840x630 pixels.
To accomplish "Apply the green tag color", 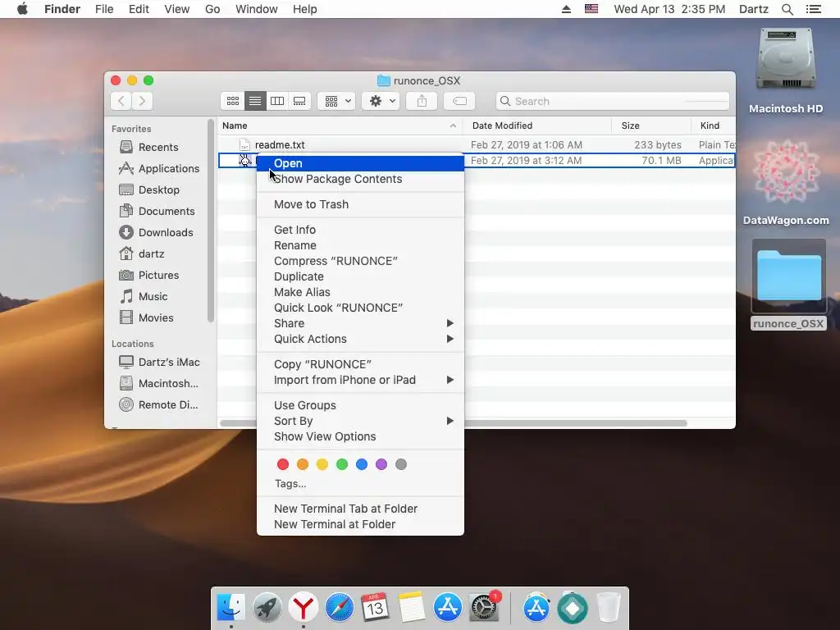I will (342, 464).
